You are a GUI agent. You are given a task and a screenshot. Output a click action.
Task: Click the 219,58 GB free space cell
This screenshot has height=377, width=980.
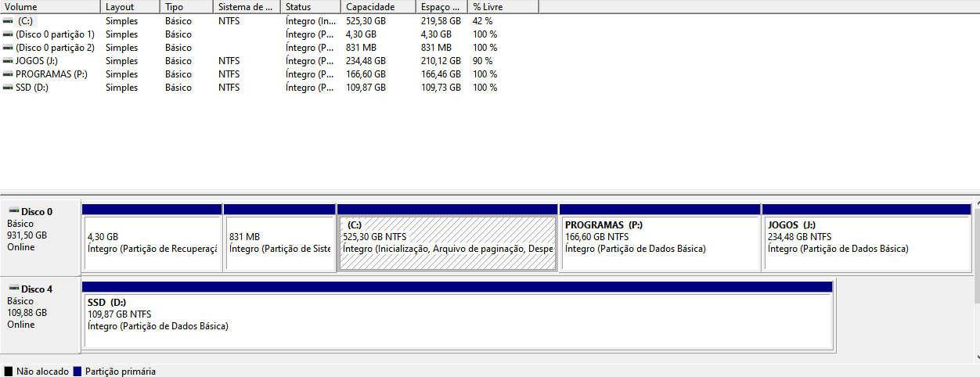click(441, 21)
